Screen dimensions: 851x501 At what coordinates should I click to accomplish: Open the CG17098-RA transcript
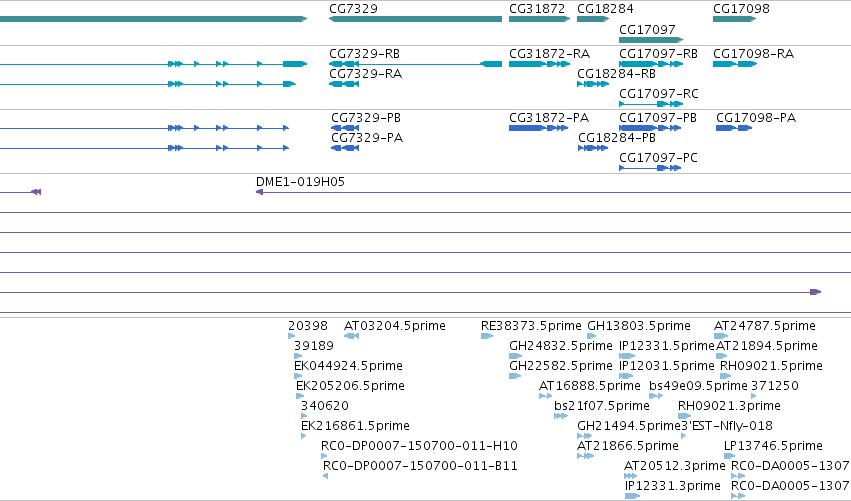(734, 64)
